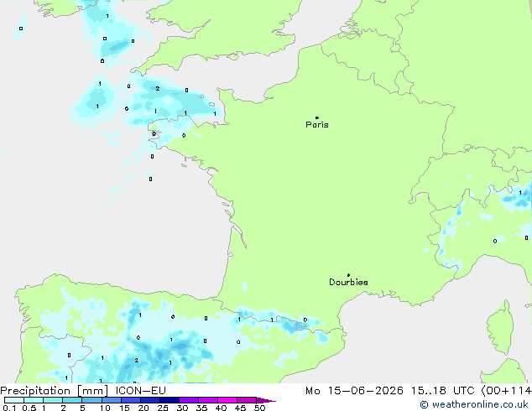532x411 pixels.
Task: Select the Dourbies location dot marker
Action: coord(348,275)
